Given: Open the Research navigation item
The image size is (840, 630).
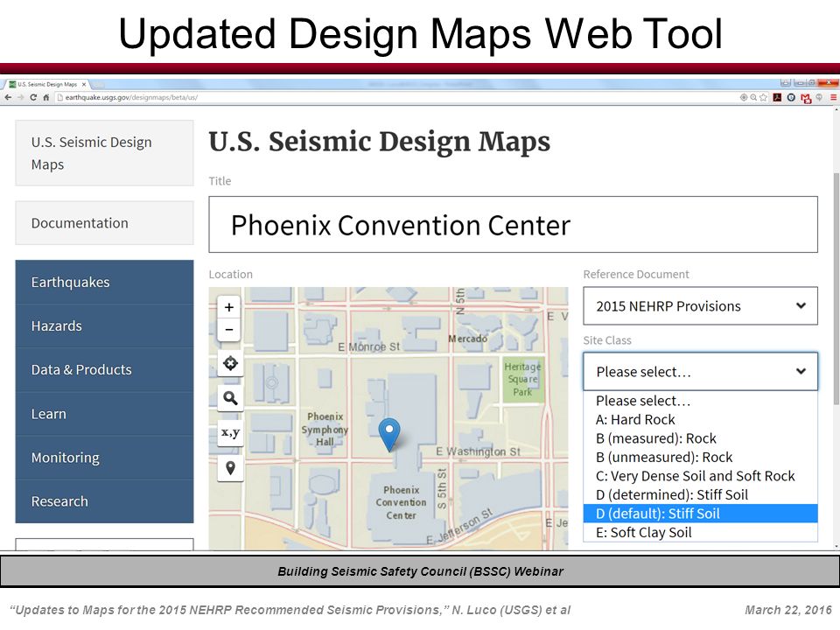Looking at the screenshot, I should [x=104, y=501].
